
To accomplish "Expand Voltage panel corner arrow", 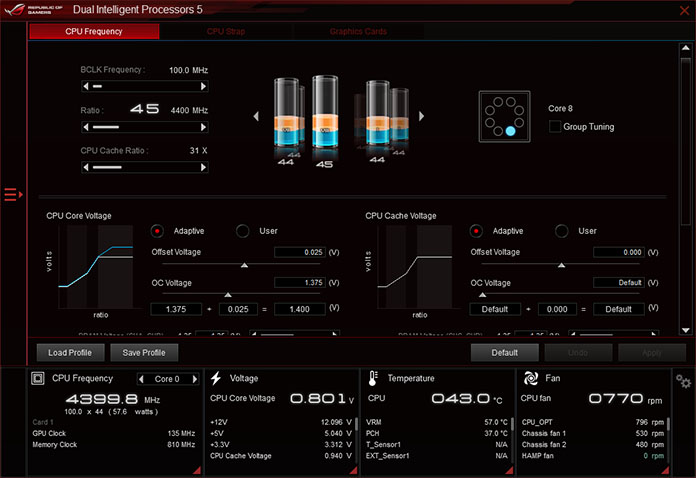I will [354, 470].
